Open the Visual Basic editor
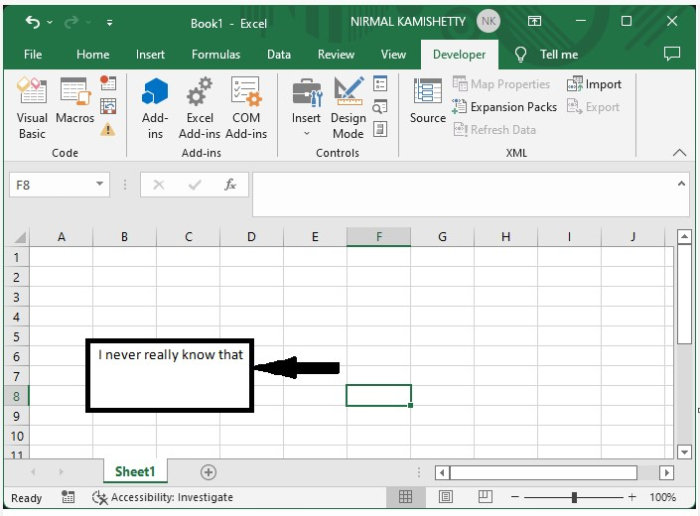Viewport: 700px width, 516px height. point(32,109)
